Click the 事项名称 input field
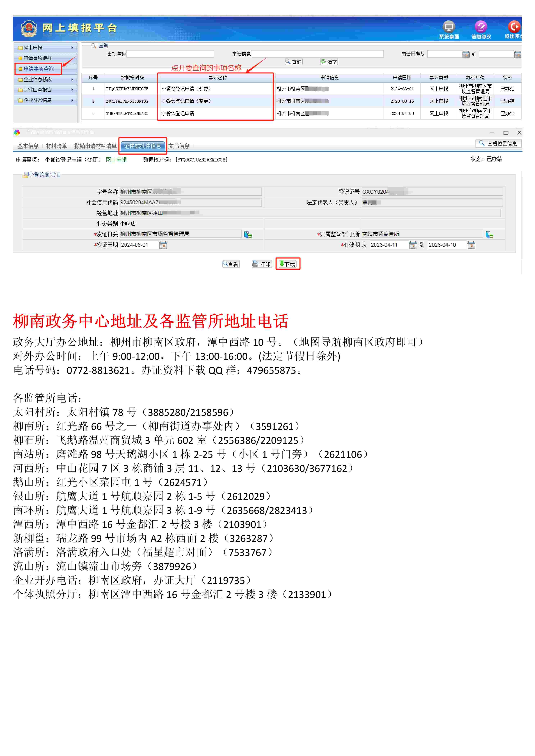 (x=170, y=54)
